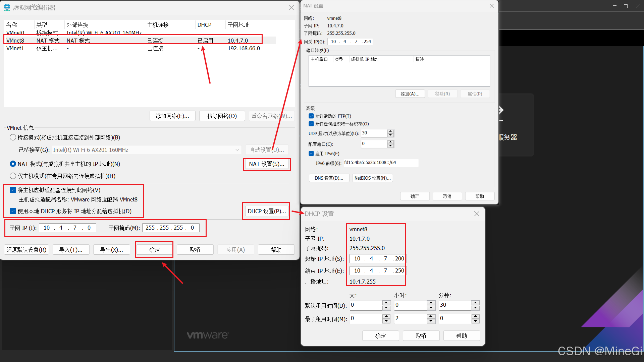The width and height of the screenshot is (644, 362).
Task: Increase UDP timeout with up arrow
Action: (390, 131)
